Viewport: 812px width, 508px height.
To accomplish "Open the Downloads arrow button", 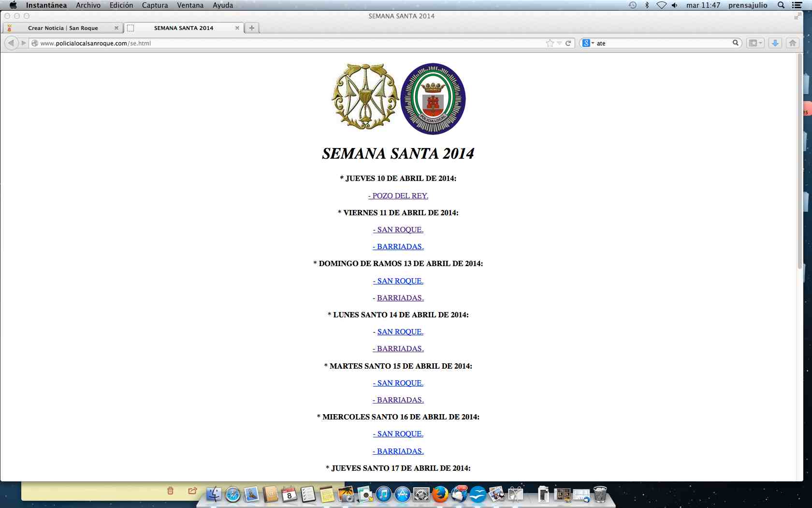I will pyautogui.click(x=775, y=43).
